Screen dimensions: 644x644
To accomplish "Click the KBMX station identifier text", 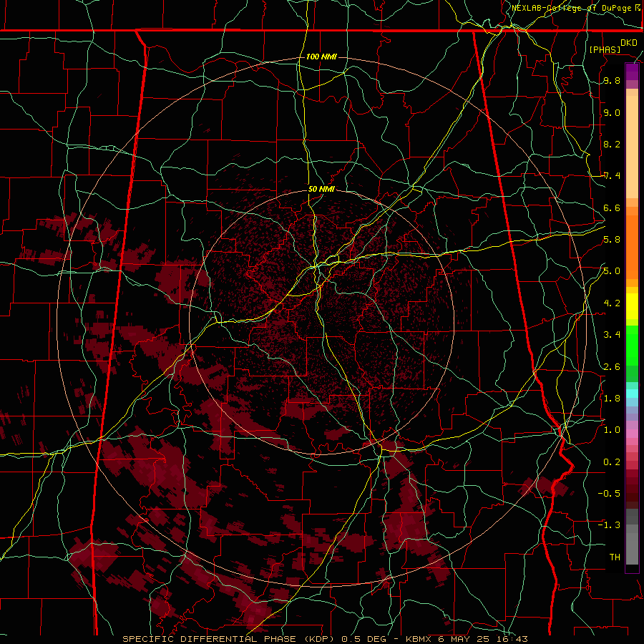I will pyautogui.click(x=418, y=639).
